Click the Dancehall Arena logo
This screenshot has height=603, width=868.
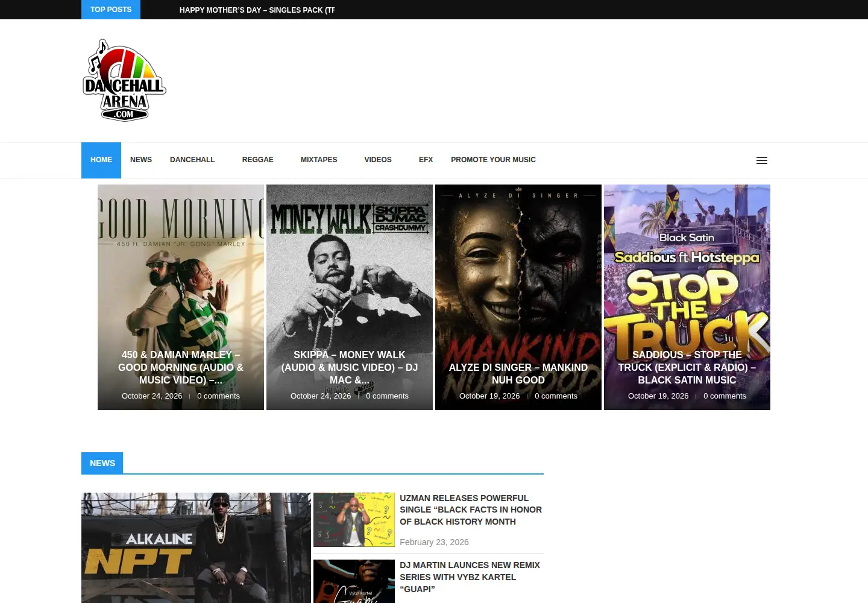[124, 81]
